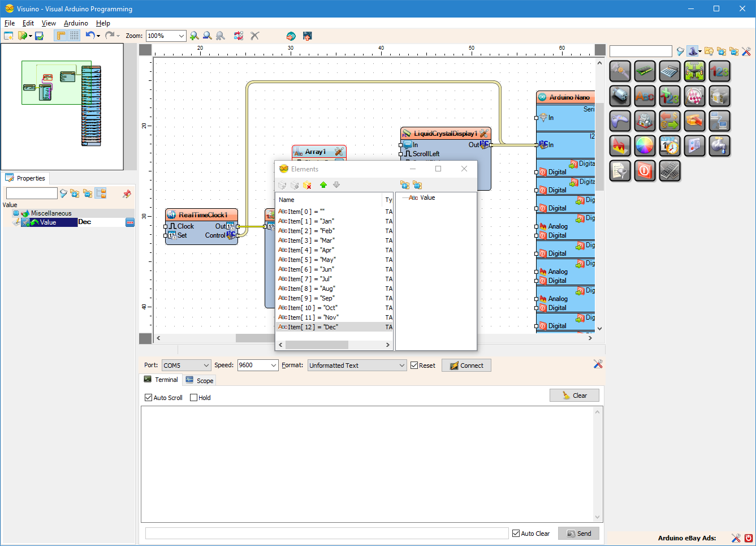
Task: Click the Zoom Out magnifier icon
Action: click(x=208, y=36)
